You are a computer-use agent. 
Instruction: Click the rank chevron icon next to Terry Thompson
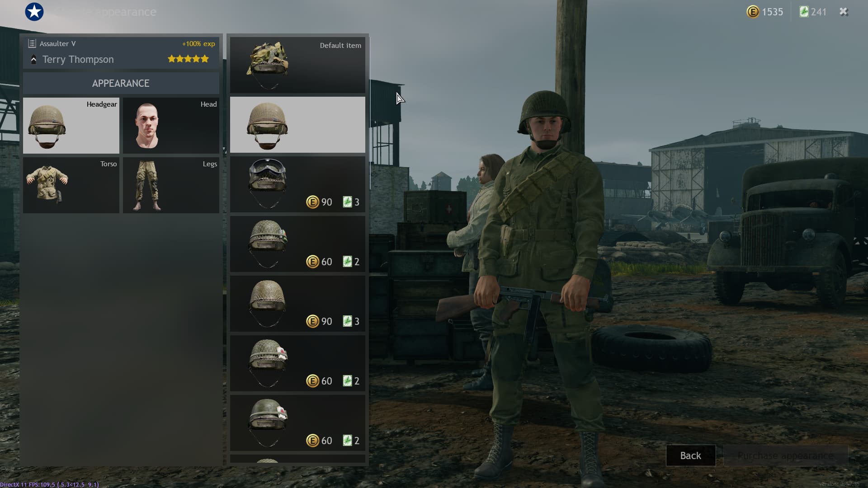pyautogui.click(x=33, y=59)
